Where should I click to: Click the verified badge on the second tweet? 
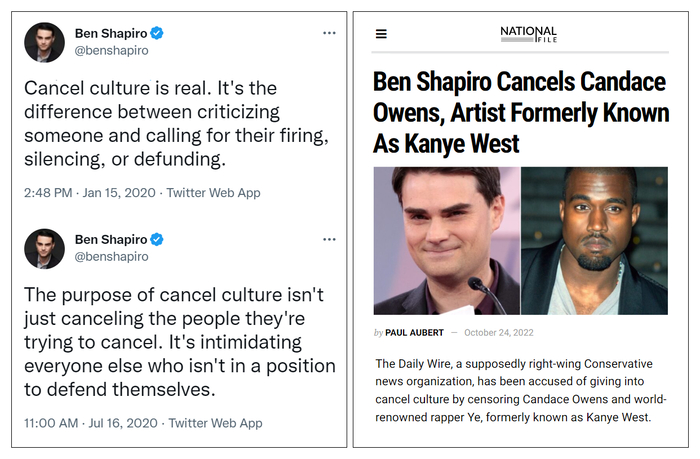(x=157, y=240)
